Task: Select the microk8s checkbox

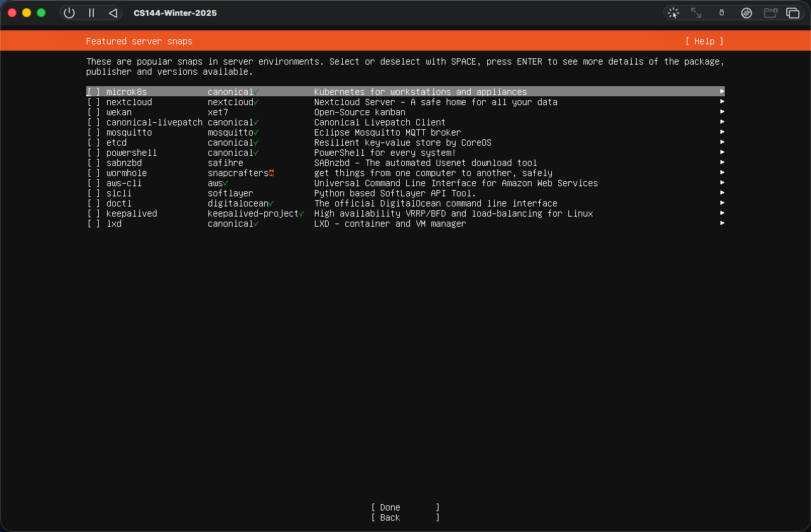Action: point(94,92)
